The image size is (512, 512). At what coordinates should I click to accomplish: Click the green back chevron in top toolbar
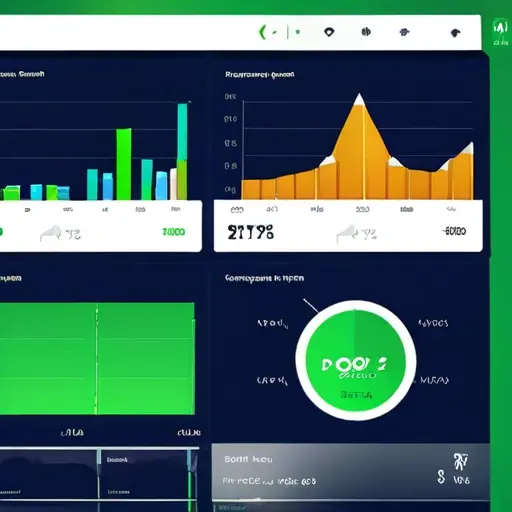(x=262, y=32)
